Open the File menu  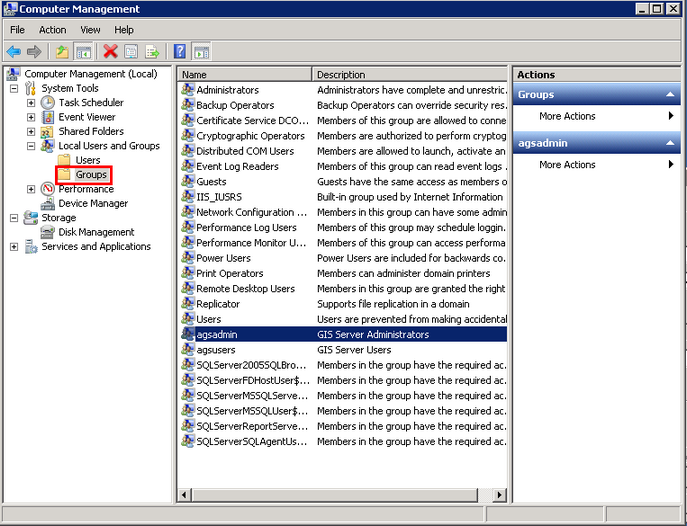[x=17, y=30]
